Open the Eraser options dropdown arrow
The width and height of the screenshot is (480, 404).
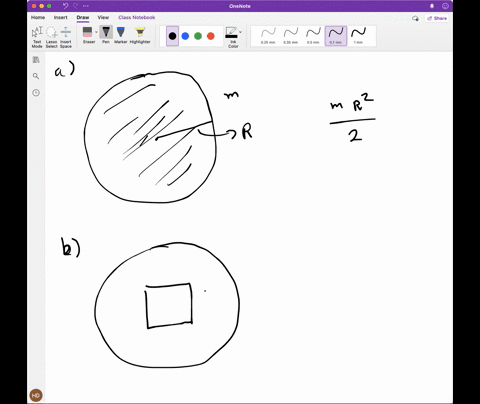(x=96, y=32)
